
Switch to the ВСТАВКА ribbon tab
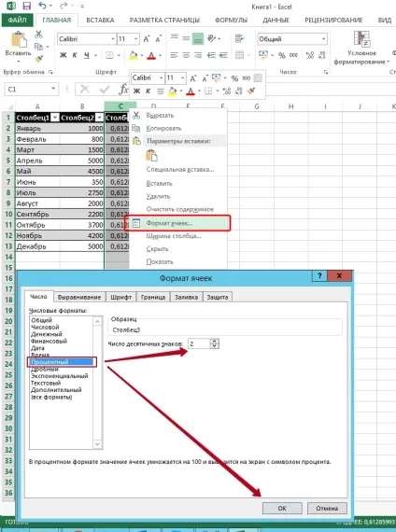coord(100,20)
